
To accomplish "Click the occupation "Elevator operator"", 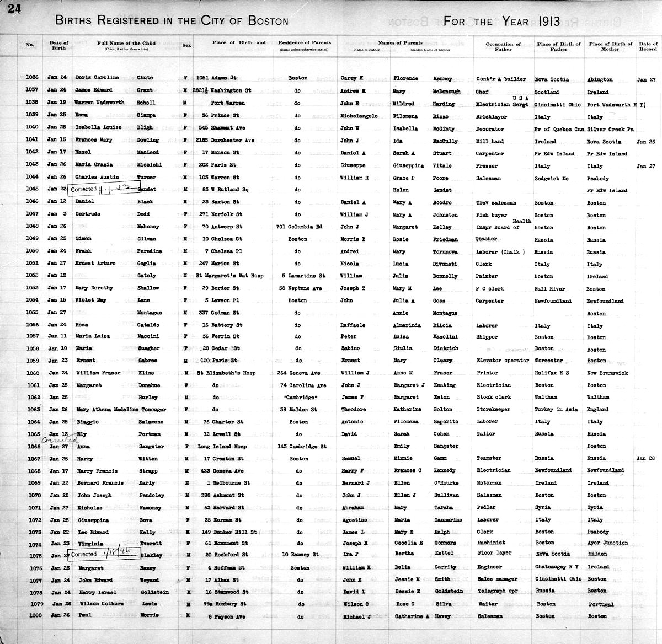I will (x=503, y=361).
